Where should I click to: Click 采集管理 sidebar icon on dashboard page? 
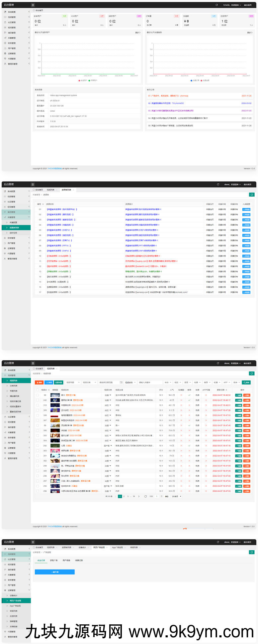point(5,38)
